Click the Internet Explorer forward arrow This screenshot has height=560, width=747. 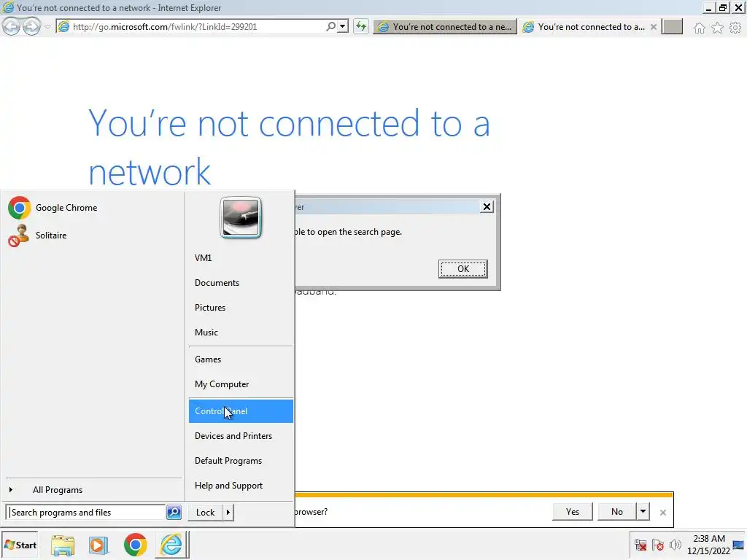pyautogui.click(x=31, y=27)
